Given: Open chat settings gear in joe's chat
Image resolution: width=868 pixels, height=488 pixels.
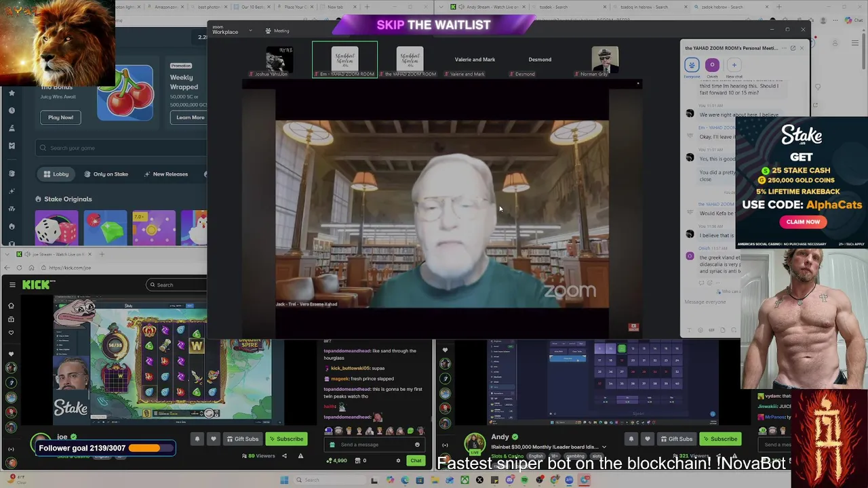Looking at the screenshot, I should coord(398,461).
